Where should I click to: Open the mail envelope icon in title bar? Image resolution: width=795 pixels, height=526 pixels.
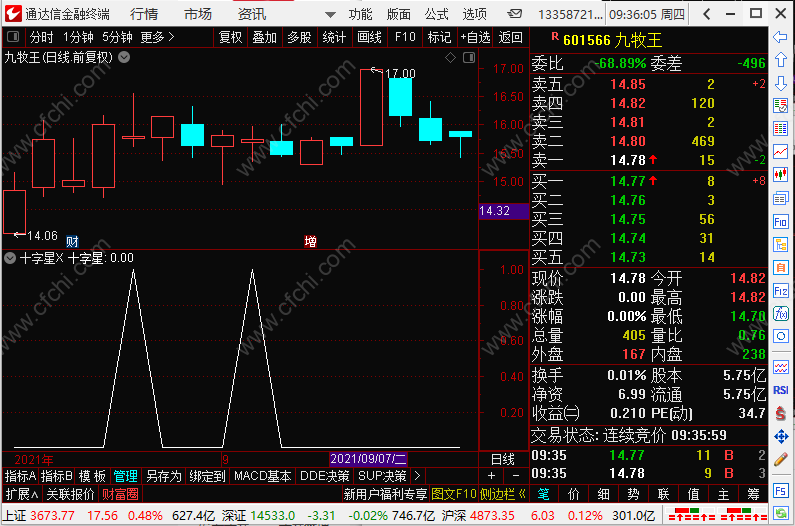[515, 14]
